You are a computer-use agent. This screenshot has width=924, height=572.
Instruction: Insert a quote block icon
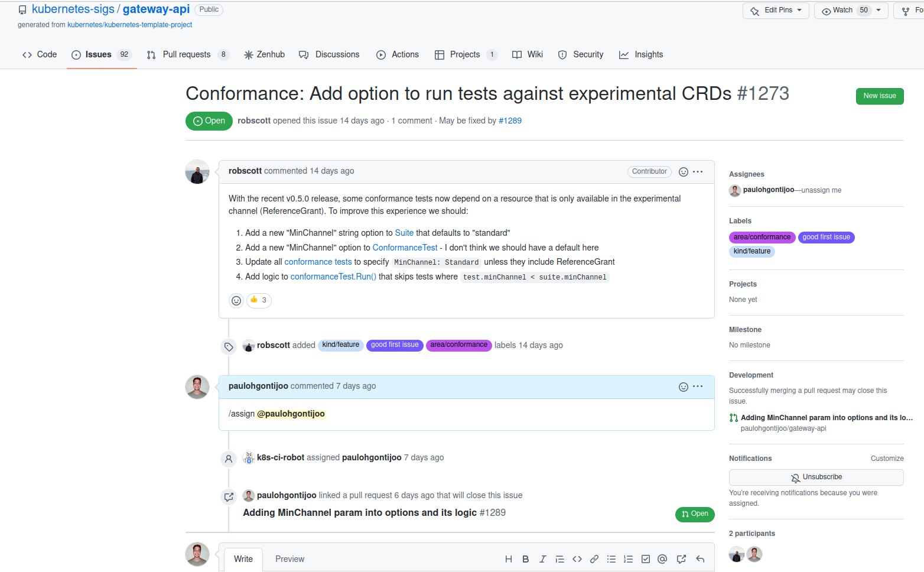click(559, 559)
